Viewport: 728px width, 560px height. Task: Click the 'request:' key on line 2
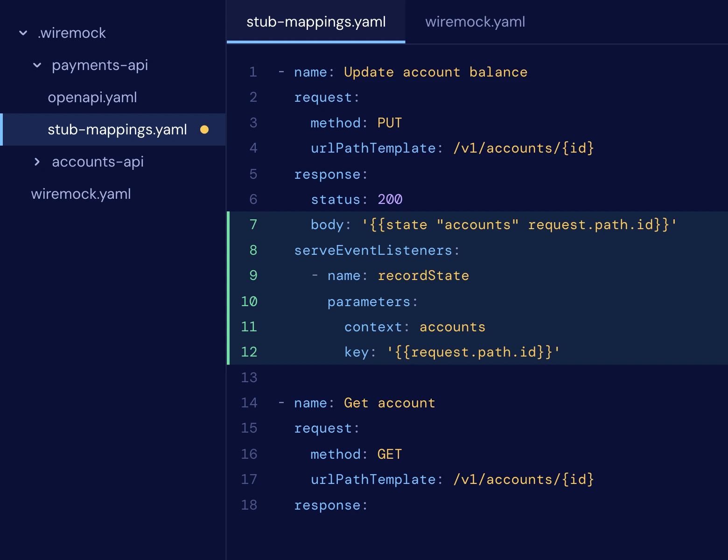[x=327, y=98]
